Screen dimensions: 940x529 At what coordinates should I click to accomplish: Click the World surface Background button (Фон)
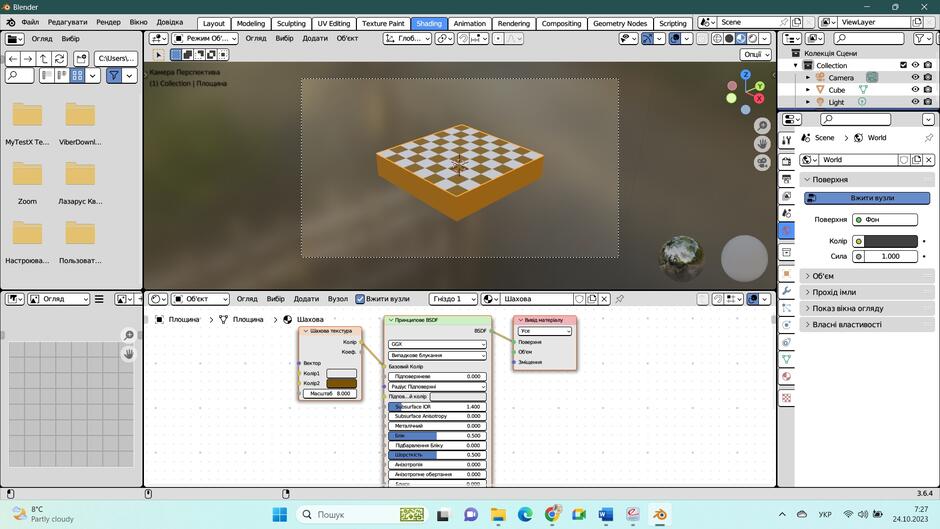[x=885, y=220]
